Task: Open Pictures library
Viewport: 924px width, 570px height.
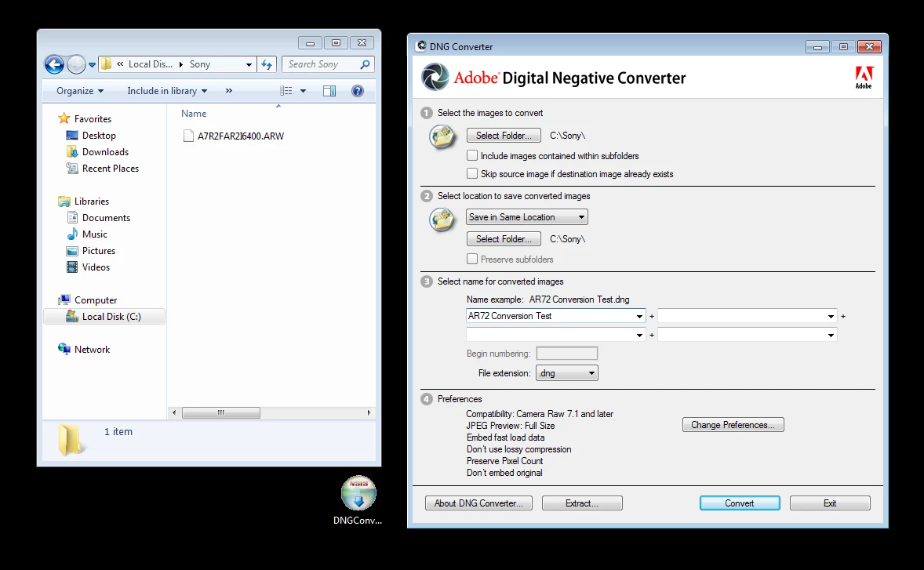Action: (98, 251)
